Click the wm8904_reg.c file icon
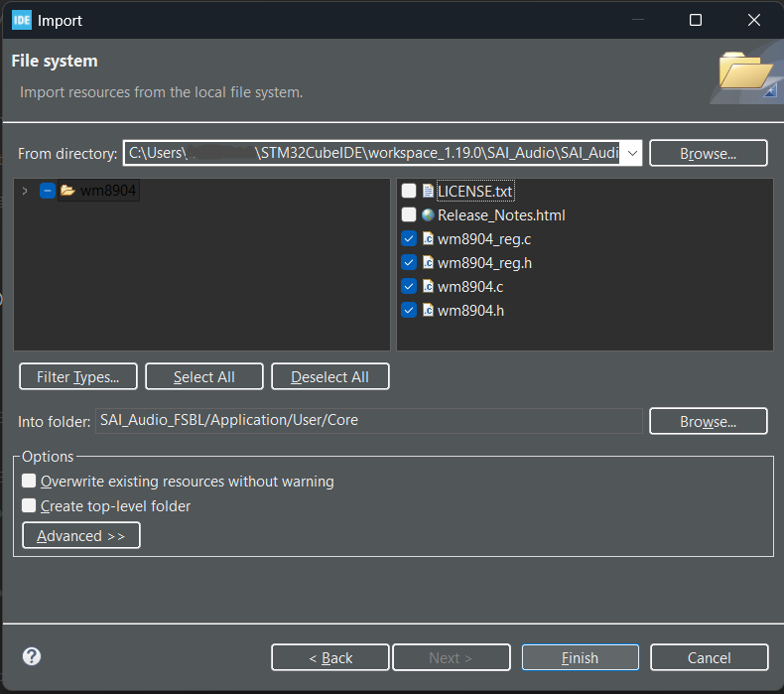The height and width of the screenshot is (694, 784). (x=428, y=238)
